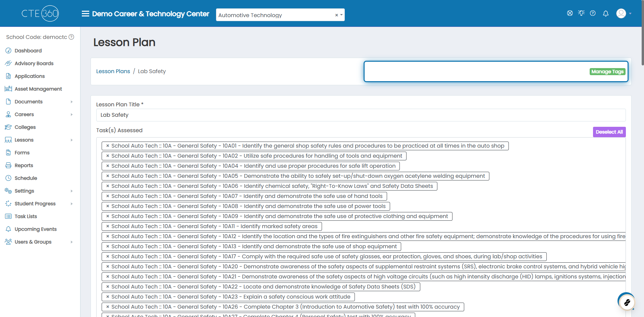
Task: Click the Asset Management sidebar icon
Action: [8, 89]
